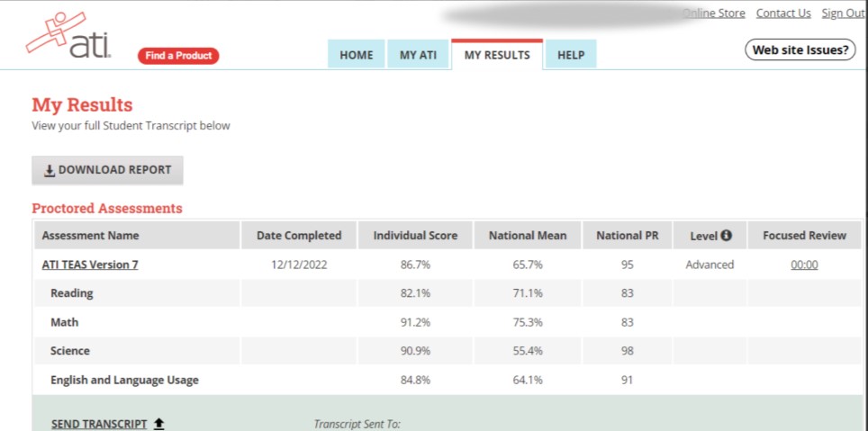
Task: Click the download arrow icon on Download Report
Action: click(x=50, y=170)
